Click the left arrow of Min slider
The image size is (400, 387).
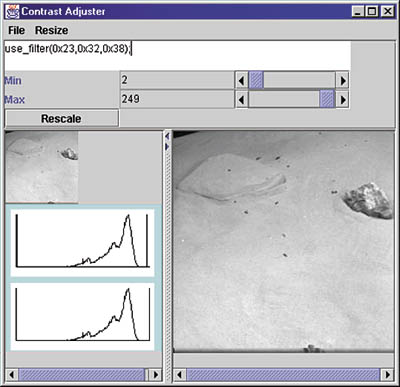click(x=242, y=80)
